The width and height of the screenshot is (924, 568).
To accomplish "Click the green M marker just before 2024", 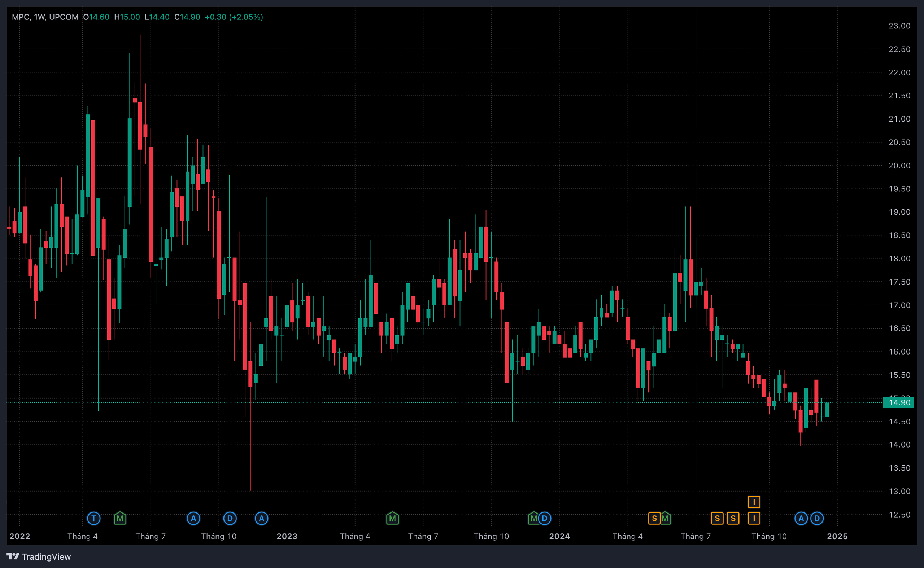I will (x=533, y=519).
